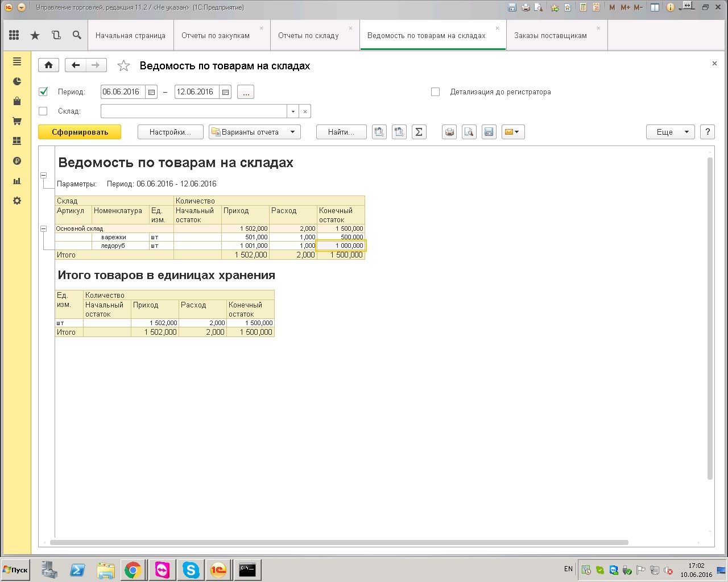This screenshot has height=582, width=728.
Task: Open the Заказы поставщикам tab
Action: point(550,35)
